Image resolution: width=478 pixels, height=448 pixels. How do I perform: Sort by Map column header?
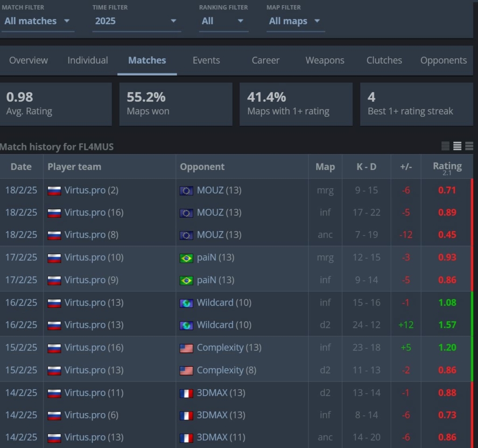(325, 167)
